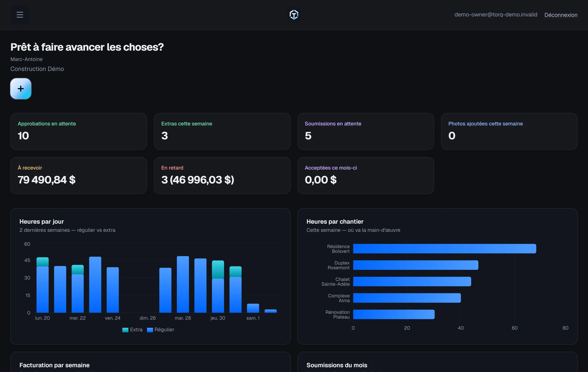Select the Rénovation Plateau hours bar
The width and height of the screenshot is (588, 372).
coord(394,314)
